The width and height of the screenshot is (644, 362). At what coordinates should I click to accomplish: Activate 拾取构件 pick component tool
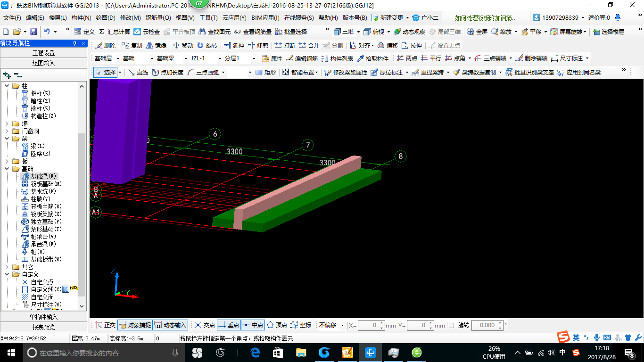[373, 59]
